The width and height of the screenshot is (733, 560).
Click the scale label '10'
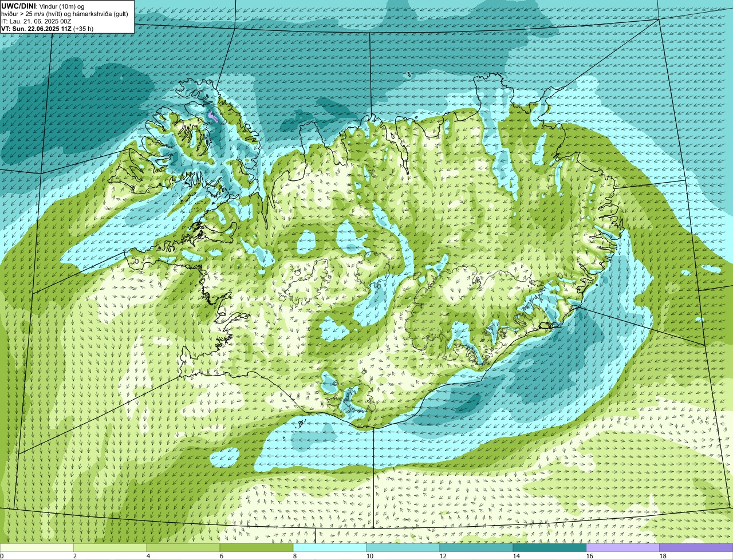(370, 556)
